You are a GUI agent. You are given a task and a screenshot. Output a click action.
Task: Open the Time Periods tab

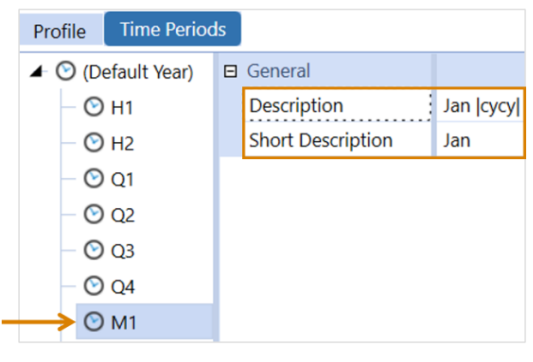tap(173, 29)
